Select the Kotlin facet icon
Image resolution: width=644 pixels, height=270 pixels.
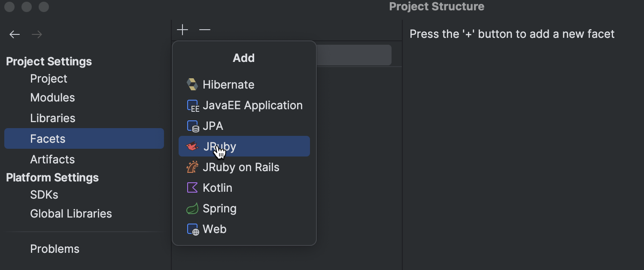[x=192, y=187]
